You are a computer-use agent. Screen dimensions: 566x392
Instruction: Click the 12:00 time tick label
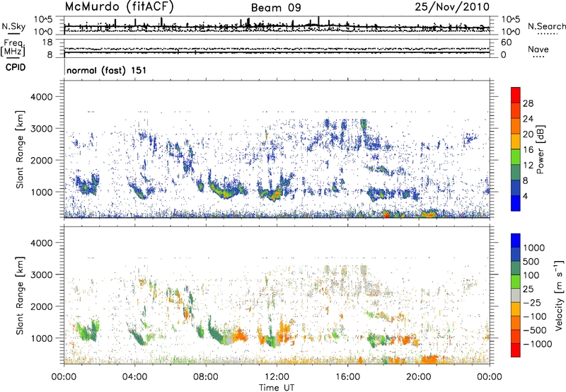277,377
